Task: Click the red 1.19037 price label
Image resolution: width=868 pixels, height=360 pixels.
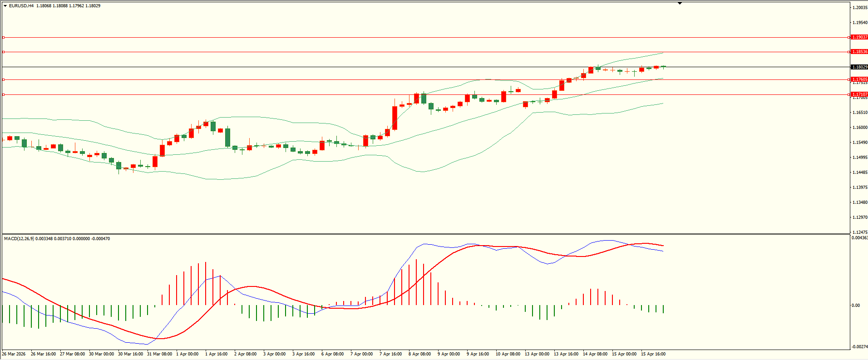Action: (859, 37)
